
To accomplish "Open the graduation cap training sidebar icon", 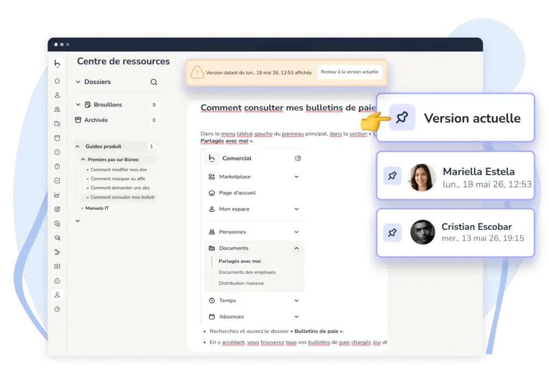I will pos(57,238).
